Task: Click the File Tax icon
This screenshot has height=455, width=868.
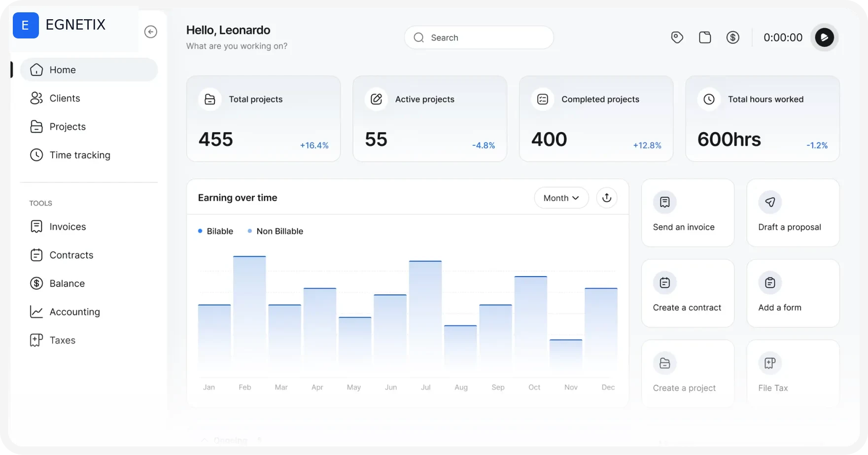Action: point(770,363)
